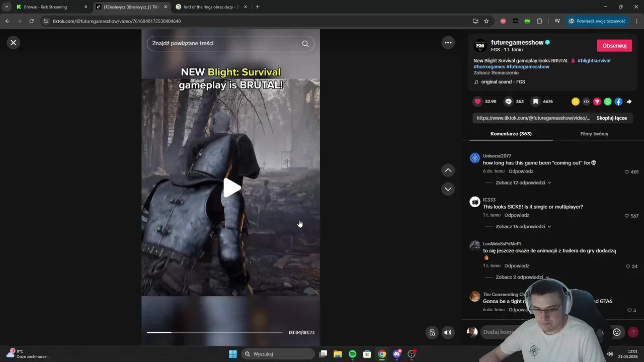Open comments via speech bubble icon

pyautogui.click(x=508, y=102)
